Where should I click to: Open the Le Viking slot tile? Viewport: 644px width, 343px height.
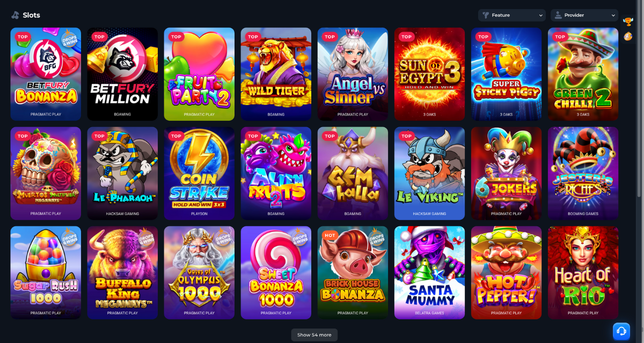coord(429,173)
